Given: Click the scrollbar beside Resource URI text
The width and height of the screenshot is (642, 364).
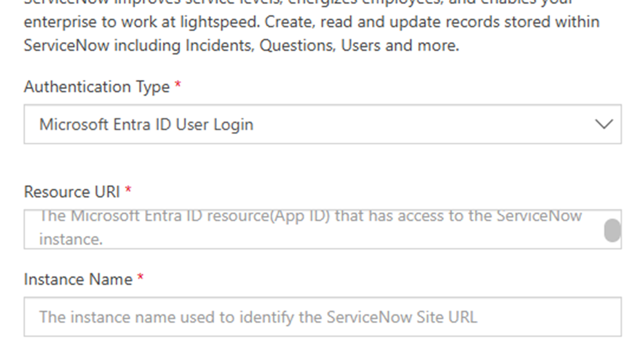Looking at the screenshot, I should [613, 230].
